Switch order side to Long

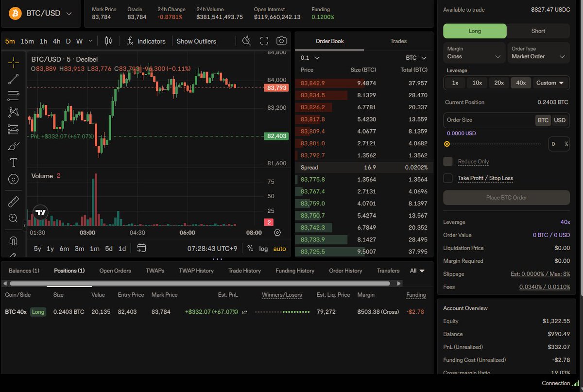tap(475, 31)
